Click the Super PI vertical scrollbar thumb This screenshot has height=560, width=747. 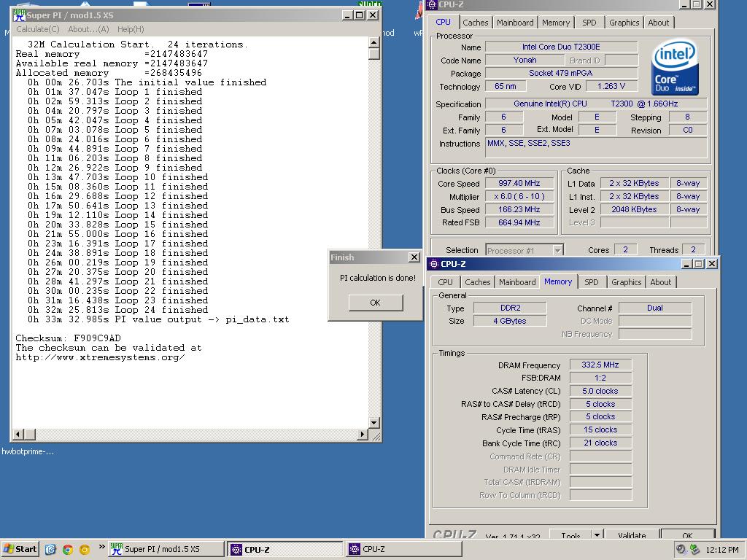pyautogui.click(x=374, y=53)
